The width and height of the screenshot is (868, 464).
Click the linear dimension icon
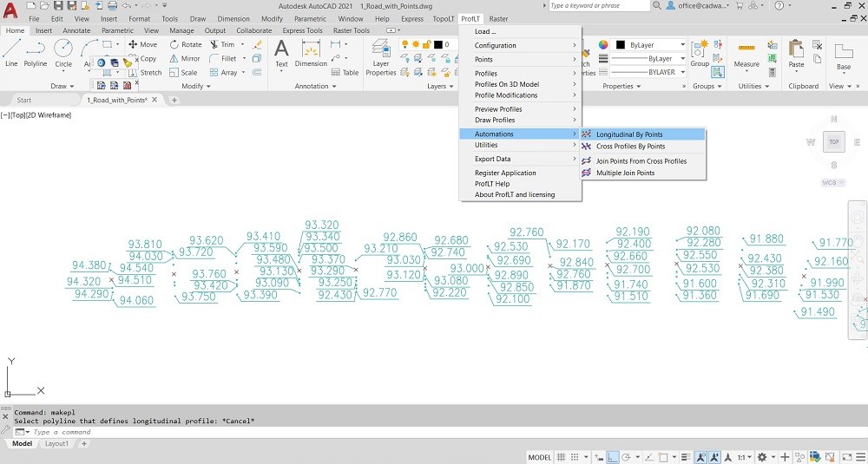[x=335, y=44]
